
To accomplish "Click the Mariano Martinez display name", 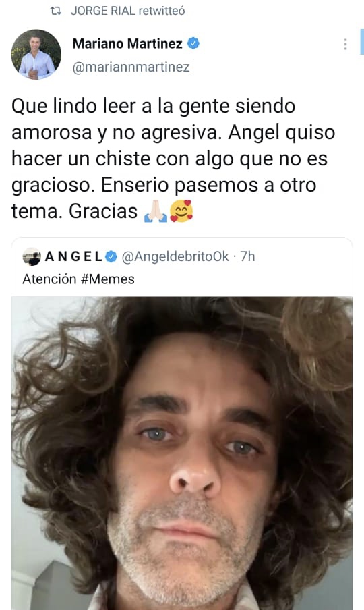I will pos(127,44).
